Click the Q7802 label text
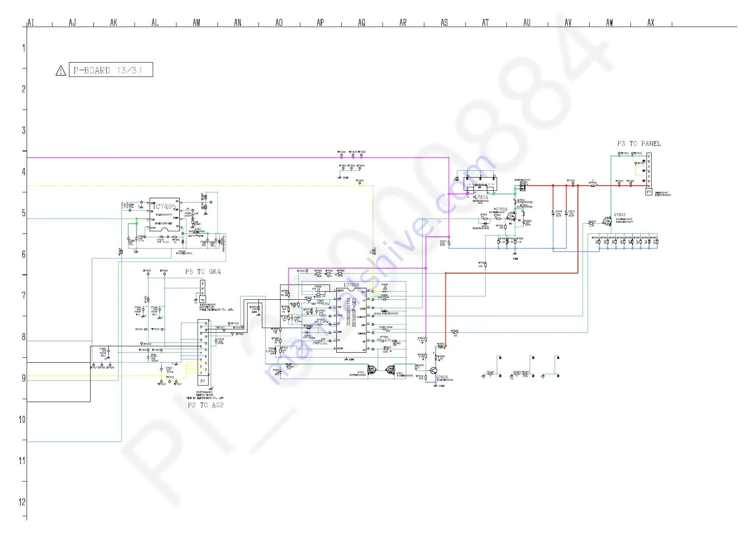756x534 pixels. point(620,215)
